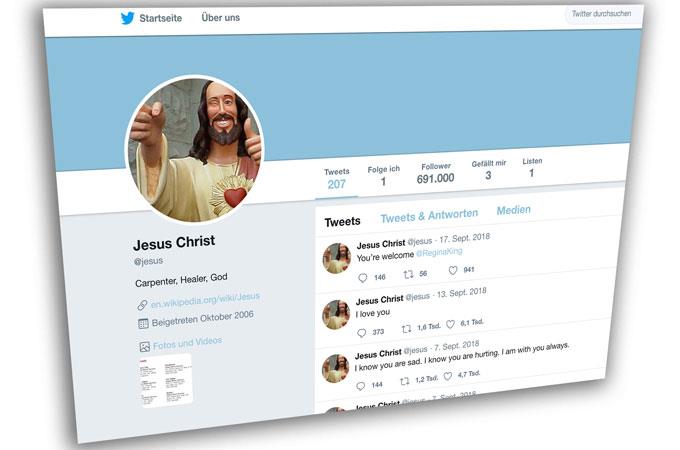Reply to the "You're welcome" tweet
Image resolution: width=680 pixels, height=450 pixels.
[363, 278]
